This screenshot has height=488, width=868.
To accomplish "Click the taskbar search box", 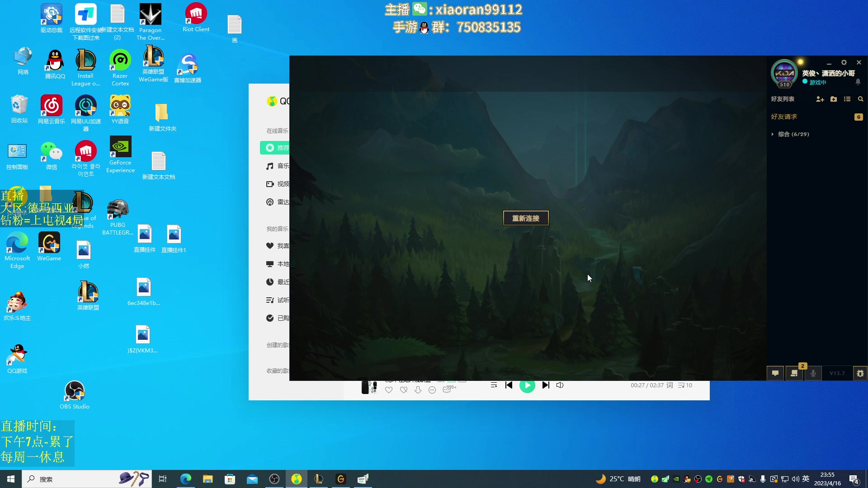I will tap(87, 479).
